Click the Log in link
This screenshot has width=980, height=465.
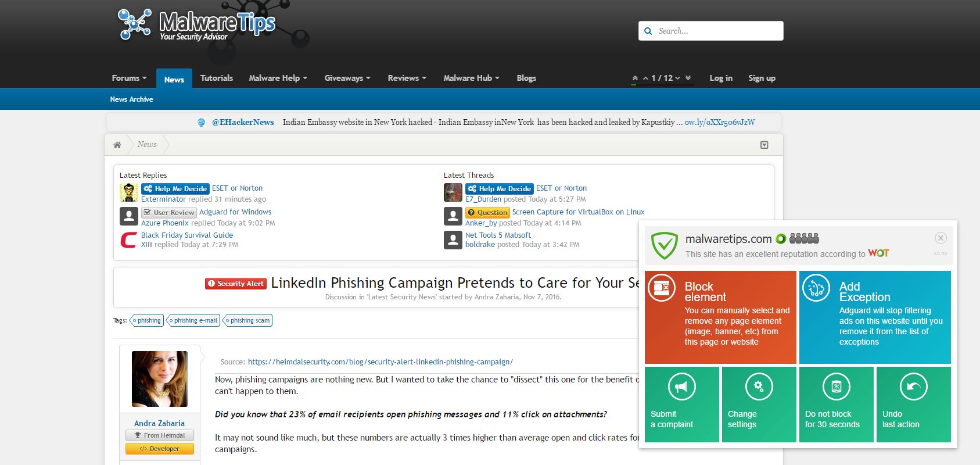tap(721, 78)
